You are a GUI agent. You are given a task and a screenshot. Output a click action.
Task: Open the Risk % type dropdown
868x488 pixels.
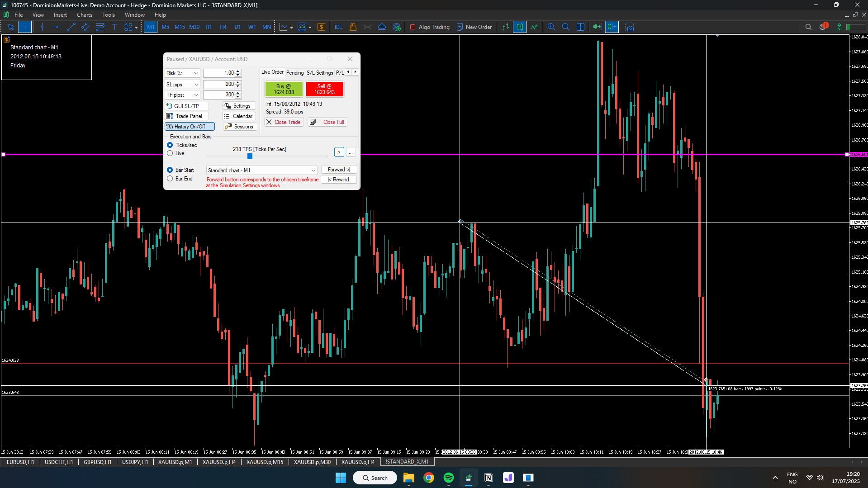click(182, 73)
